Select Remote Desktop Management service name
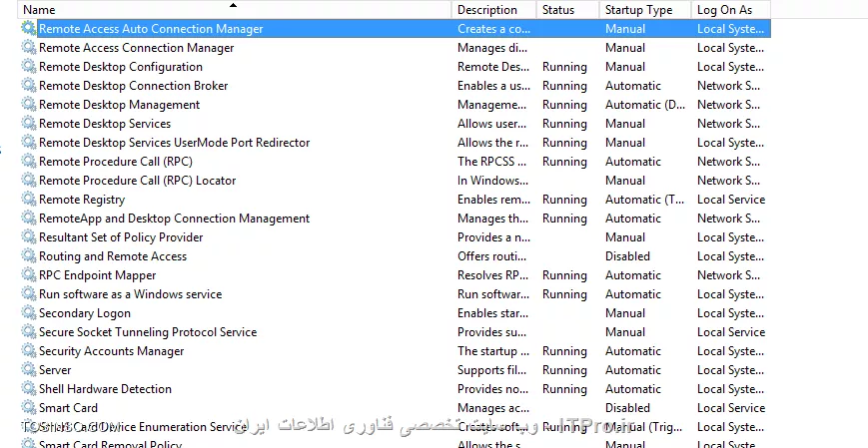This screenshot has width=868, height=448. point(120,105)
